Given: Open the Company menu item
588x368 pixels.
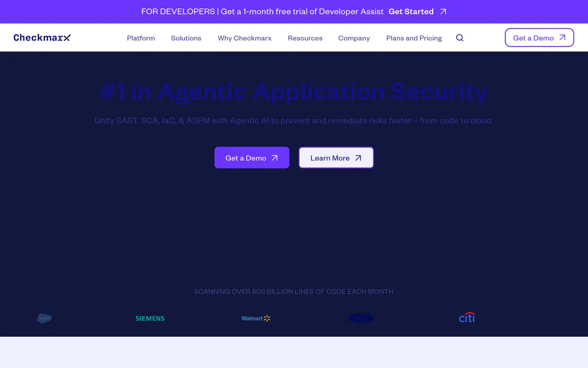Looking at the screenshot, I should (354, 38).
